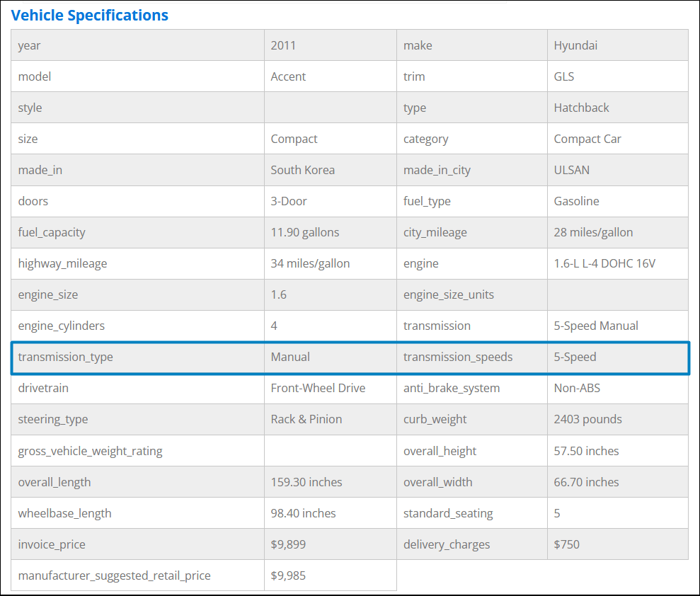
Task: Select the transmission_type label cell
Action: point(66,357)
